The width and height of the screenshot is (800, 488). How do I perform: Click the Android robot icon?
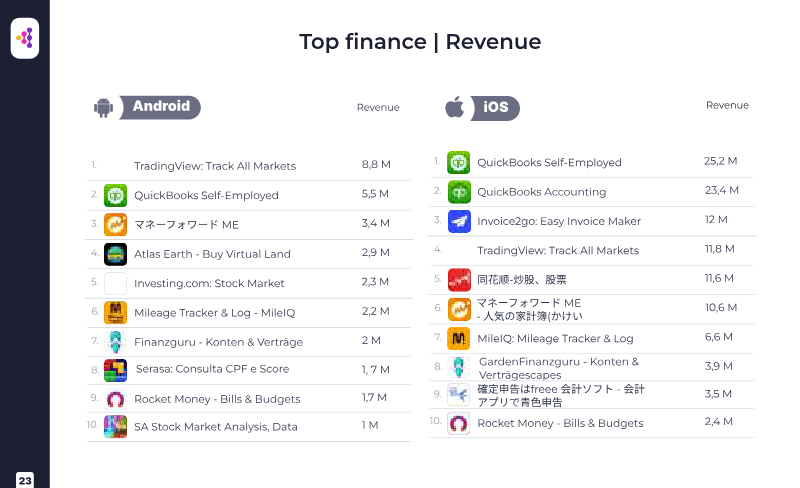(102, 108)
